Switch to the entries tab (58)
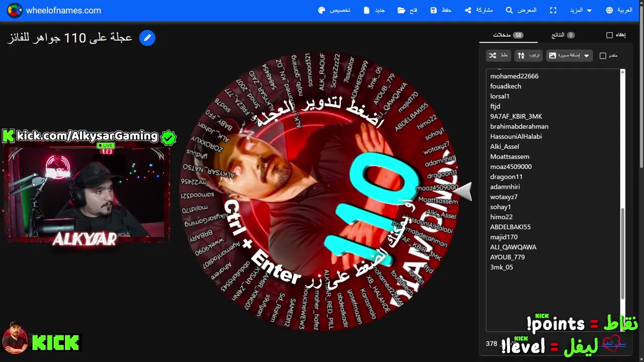This screenshot has width=644, height=362. [x=508, y=35]
